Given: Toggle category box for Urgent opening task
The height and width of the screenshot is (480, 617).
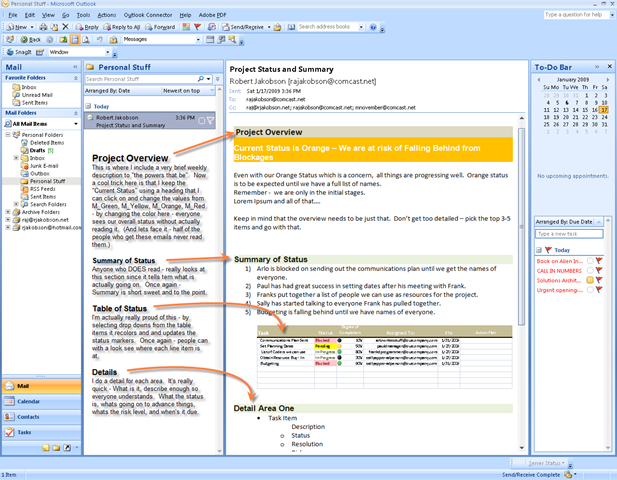Looking at the screenshot, I should coord(590,290).
